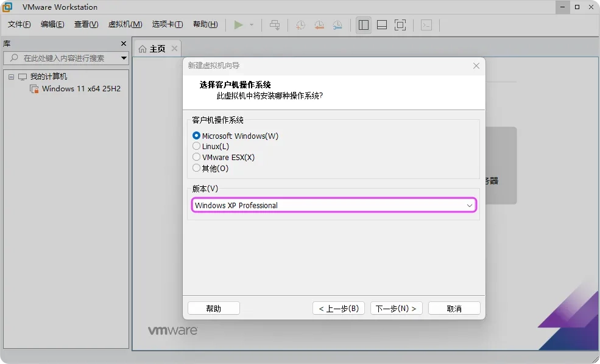The image size is (600, 364).
Task: Click the 下一步(N) > button
Action: click(396, 308)
